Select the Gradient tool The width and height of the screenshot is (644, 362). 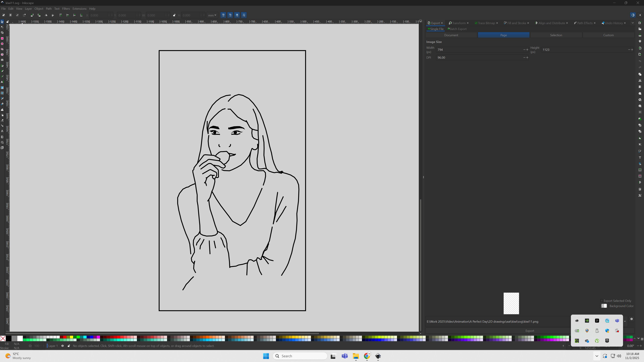click(2, 88)
